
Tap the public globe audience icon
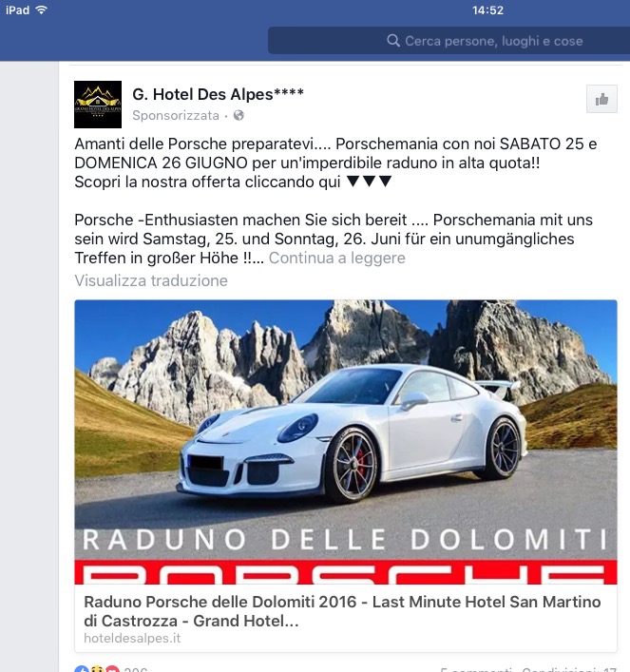[x=239, y=115]
